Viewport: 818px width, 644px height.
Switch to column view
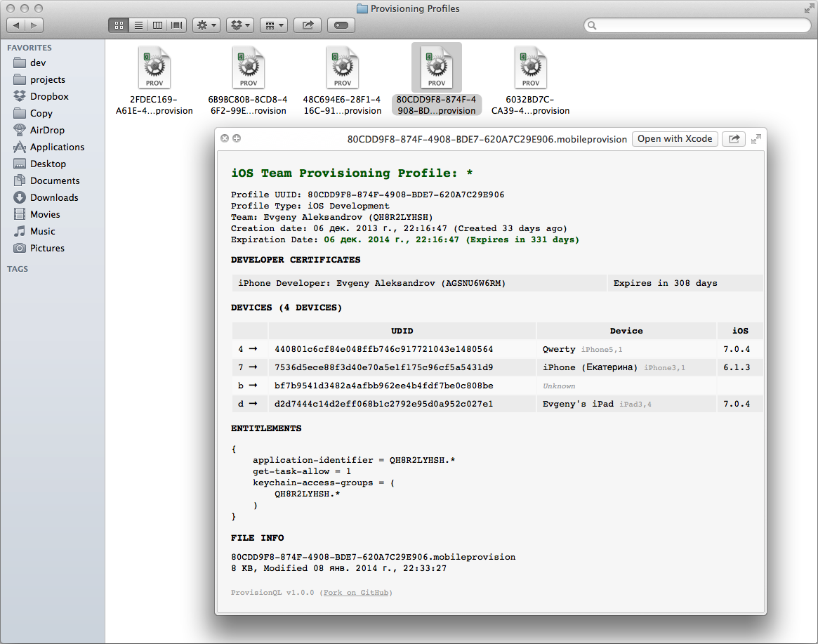(157, 25)
